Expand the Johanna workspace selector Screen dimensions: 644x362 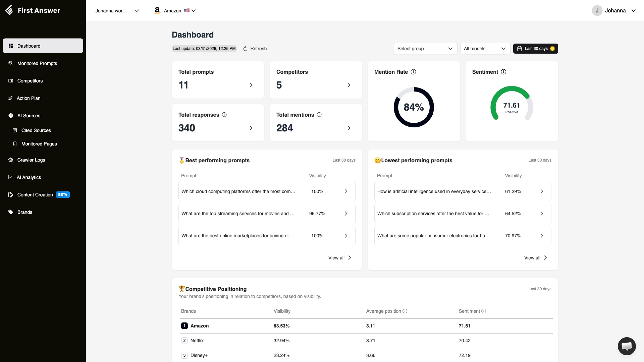117,11
